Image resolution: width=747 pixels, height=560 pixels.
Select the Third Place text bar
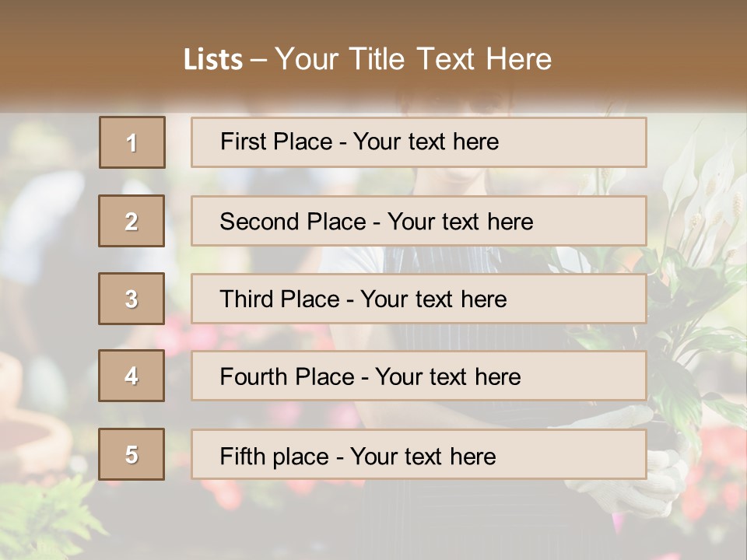(419, 299)
